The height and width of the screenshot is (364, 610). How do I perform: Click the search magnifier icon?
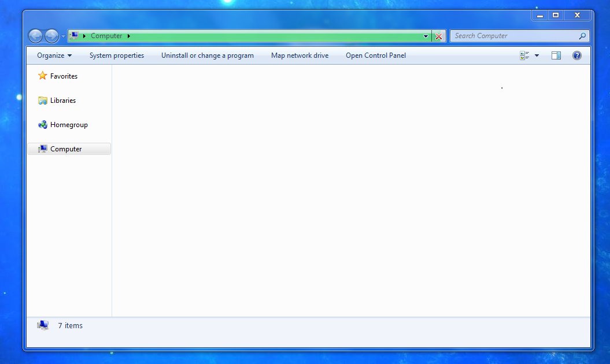tap(582, 36)
